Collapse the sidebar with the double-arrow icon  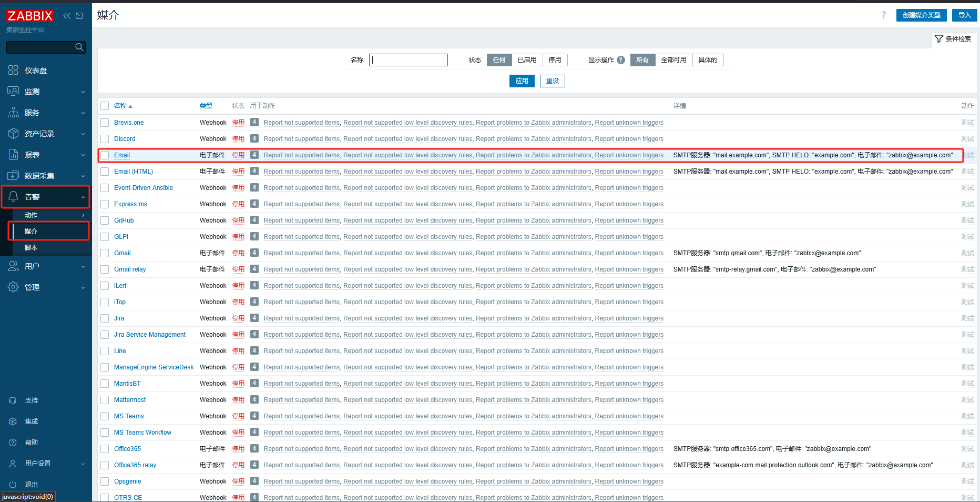tap(67, 16)
